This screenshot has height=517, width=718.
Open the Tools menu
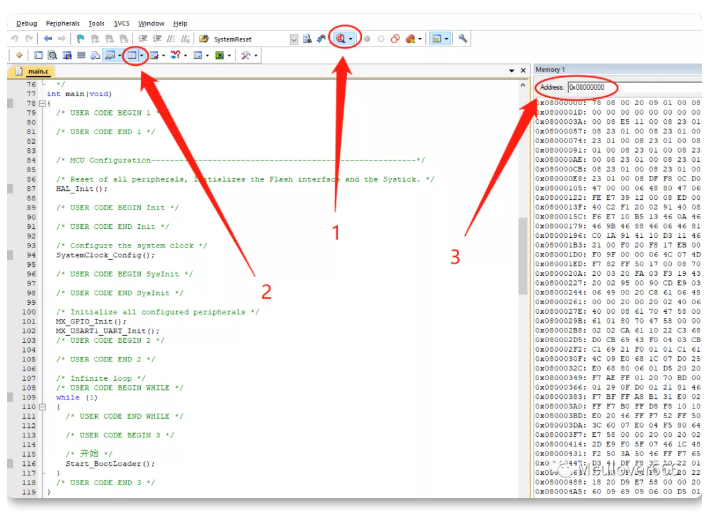[96, 23]
